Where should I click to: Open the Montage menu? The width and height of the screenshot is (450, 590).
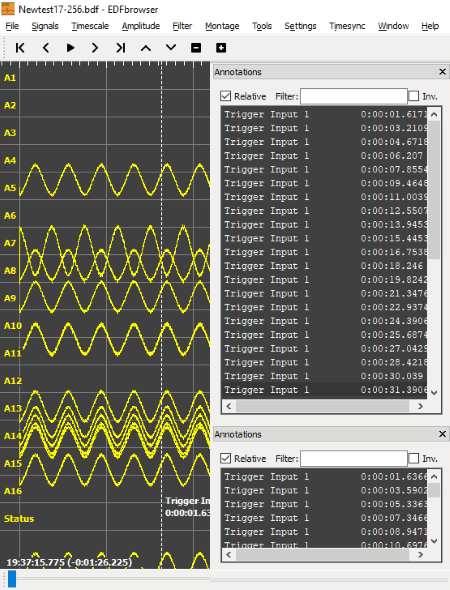pyautogui.click(x=222, y=26)
